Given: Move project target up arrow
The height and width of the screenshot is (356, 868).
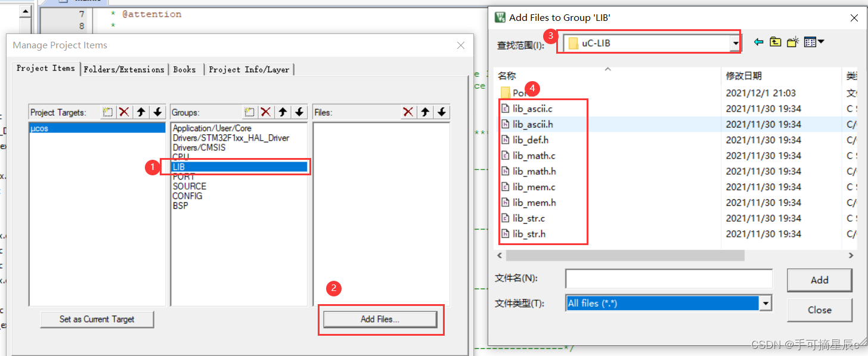Looking at the screenshot, I should [x=141, y=112].
